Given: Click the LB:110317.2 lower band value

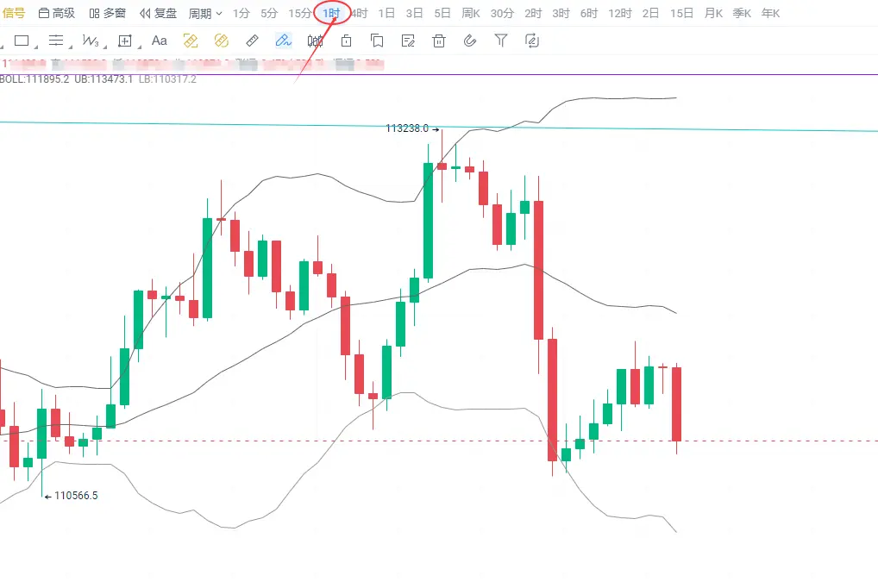Looking at the screenshot, I should (x=167, y=79).
